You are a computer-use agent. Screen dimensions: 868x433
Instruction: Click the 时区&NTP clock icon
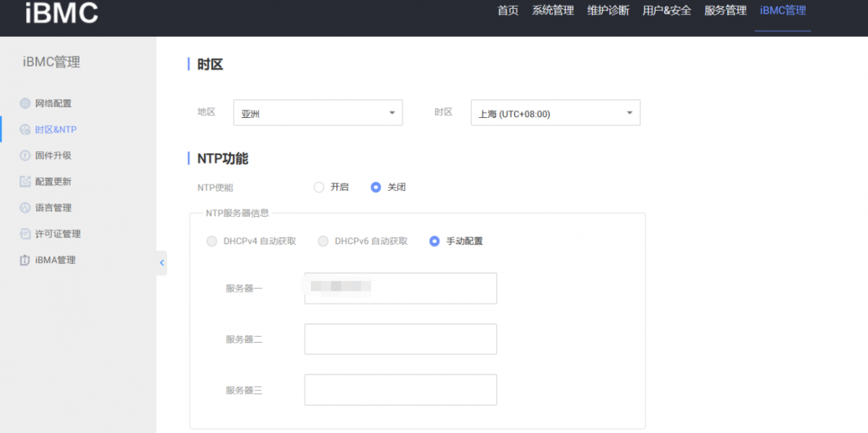coord(25,129)
